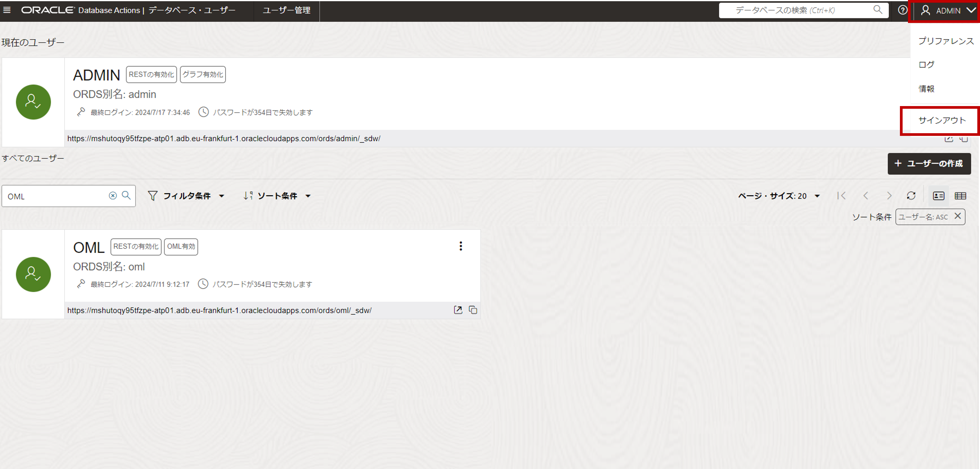Open the hamburger navigation menu
The width and height of the screenshot is (980, 469).
pyautogui.click(x=7, y=10)
